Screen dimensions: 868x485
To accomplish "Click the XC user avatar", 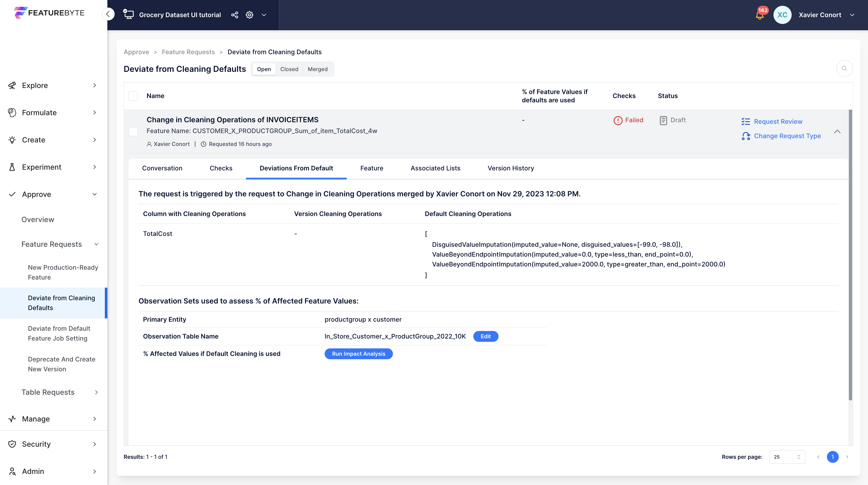I will [782, 15].
